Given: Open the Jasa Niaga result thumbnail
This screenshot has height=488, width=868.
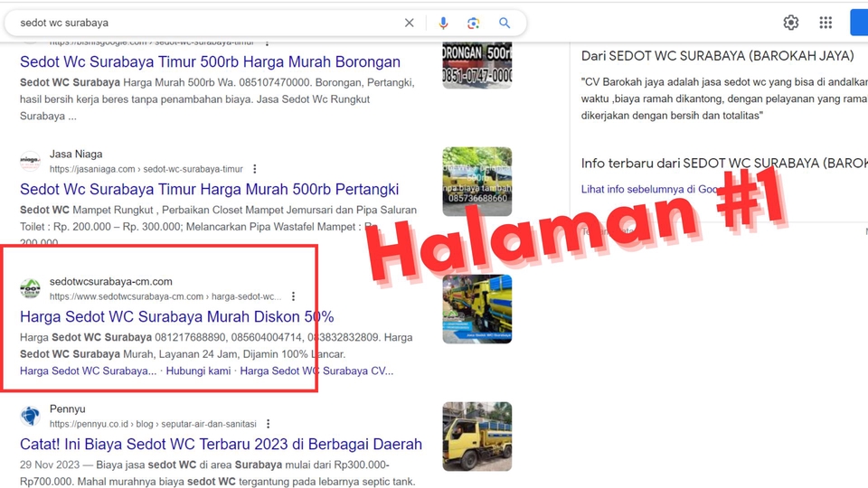Looking at the screenshot, I should tap(477, 182).
